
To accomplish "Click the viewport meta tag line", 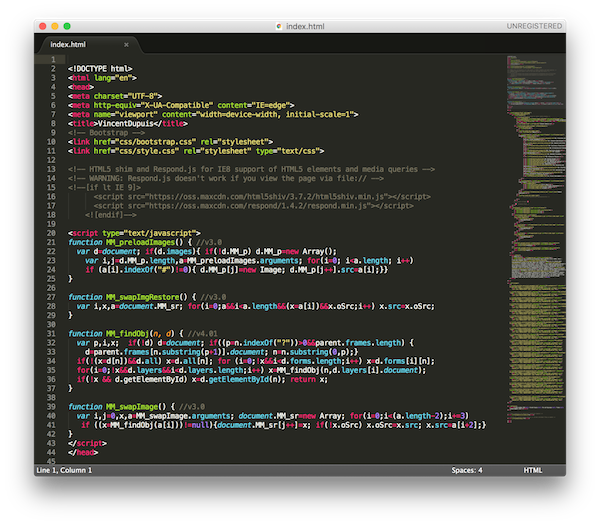I will tap(213, 114).
